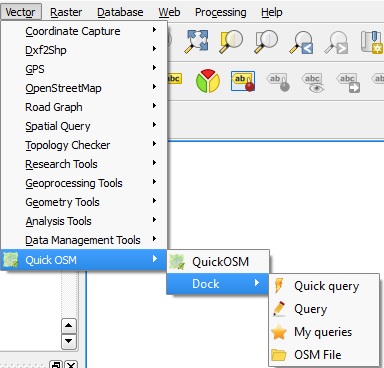
Task: Choose OSM File dock option
Action: click(x=324, y=355)
